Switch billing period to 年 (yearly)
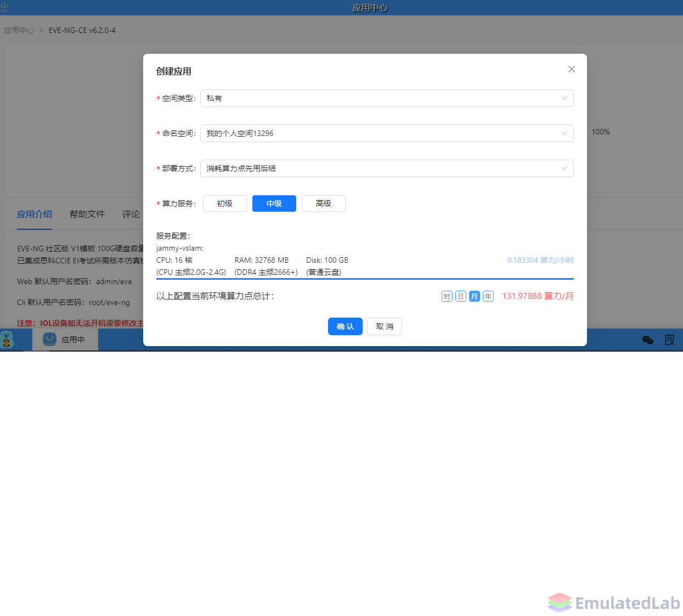Viewport: 683px width, 616px height. [488, 296]
